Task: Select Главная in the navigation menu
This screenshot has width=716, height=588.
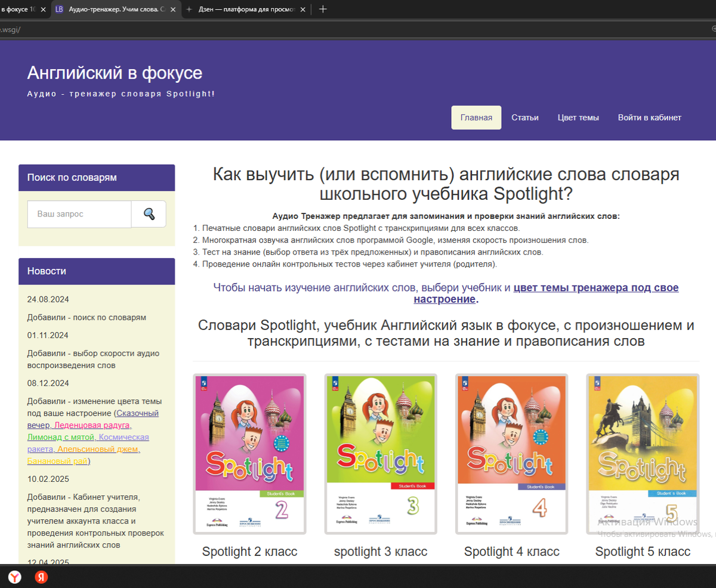Action: [476, 117]
